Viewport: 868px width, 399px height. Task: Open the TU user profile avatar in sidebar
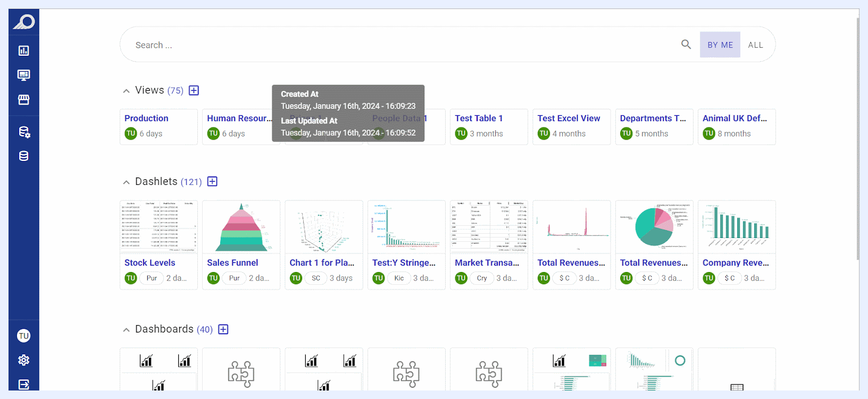point(24,336)
